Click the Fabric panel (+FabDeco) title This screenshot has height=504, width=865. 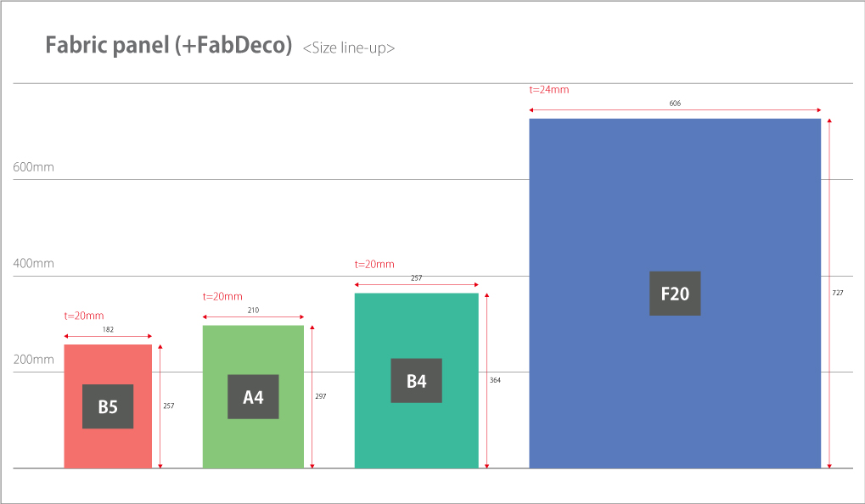[168, 46]
